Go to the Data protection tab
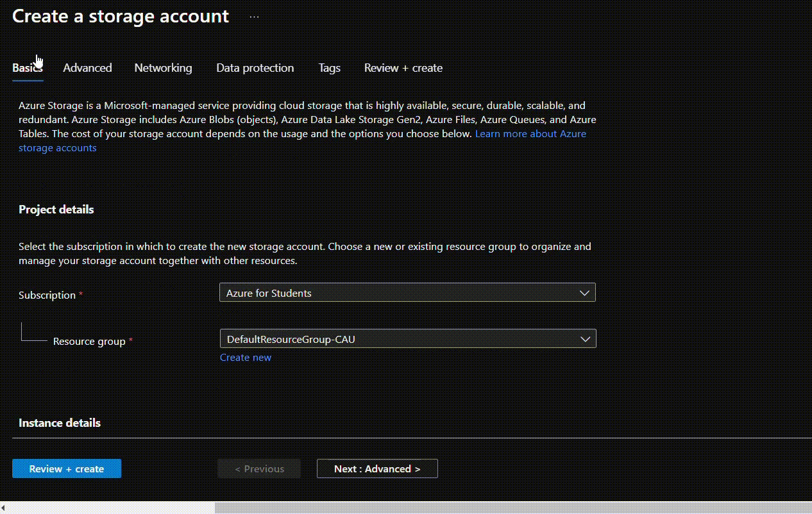Viewport: 812px width, 514px height. 255,68
